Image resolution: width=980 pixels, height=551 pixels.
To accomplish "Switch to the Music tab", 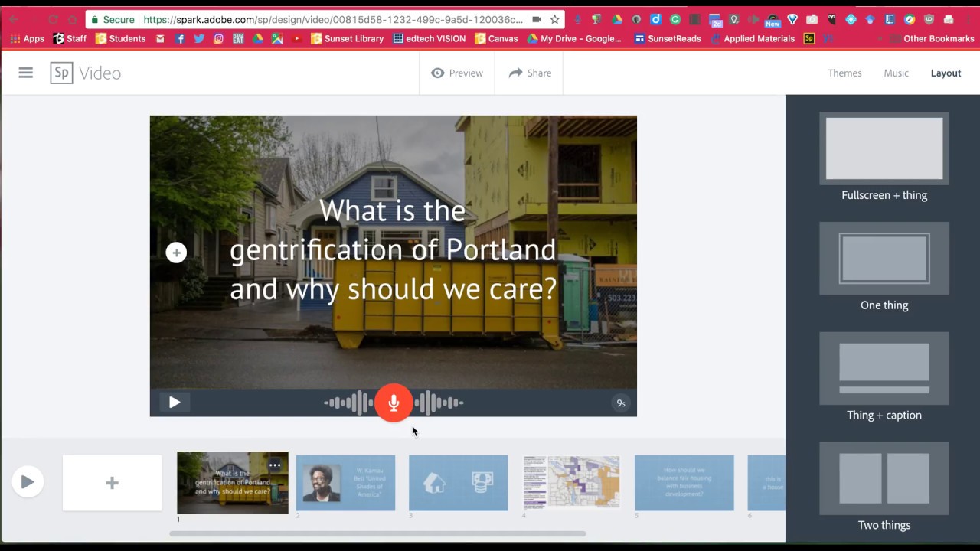I will pyautogui.click(x=896, y=73).
